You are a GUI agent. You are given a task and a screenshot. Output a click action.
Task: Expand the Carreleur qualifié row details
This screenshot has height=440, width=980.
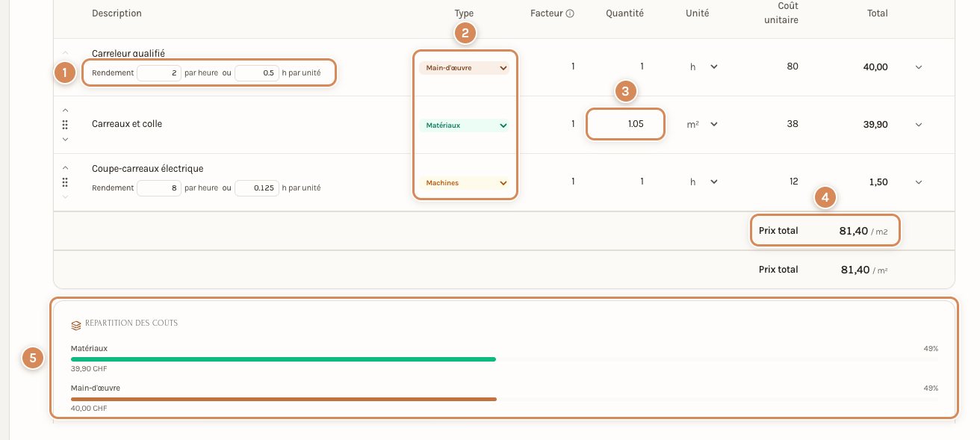coord(919,67)
